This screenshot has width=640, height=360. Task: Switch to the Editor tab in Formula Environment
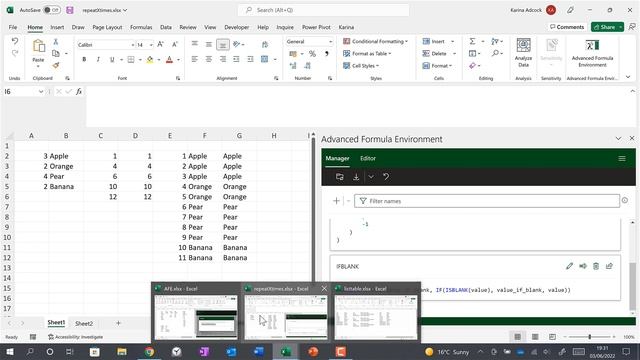click(x=368, y=158)
